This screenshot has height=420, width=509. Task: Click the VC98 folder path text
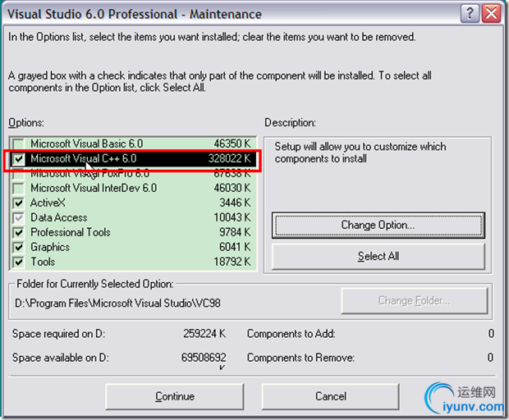(x=118, y=304)
